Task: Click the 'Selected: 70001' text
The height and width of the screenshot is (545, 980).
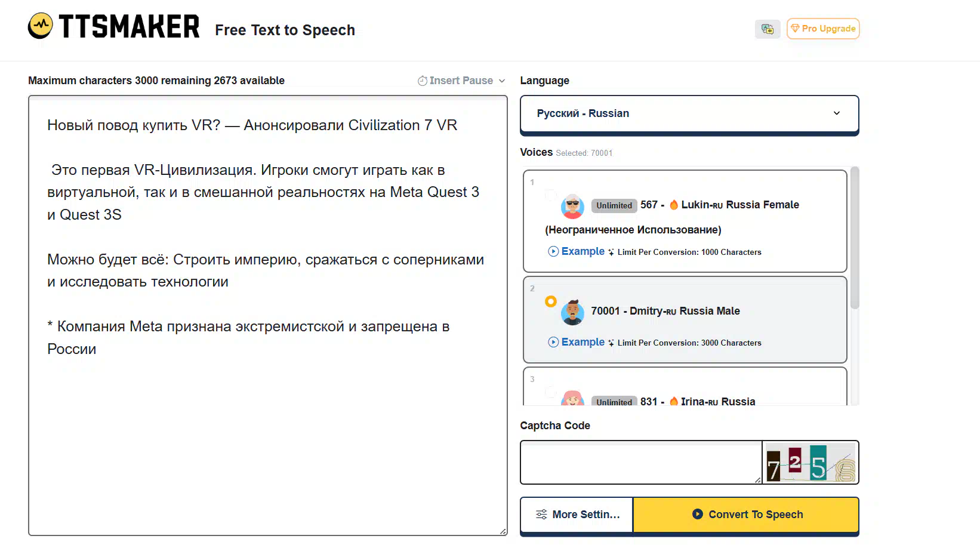Action: click(x=584, y=153)
